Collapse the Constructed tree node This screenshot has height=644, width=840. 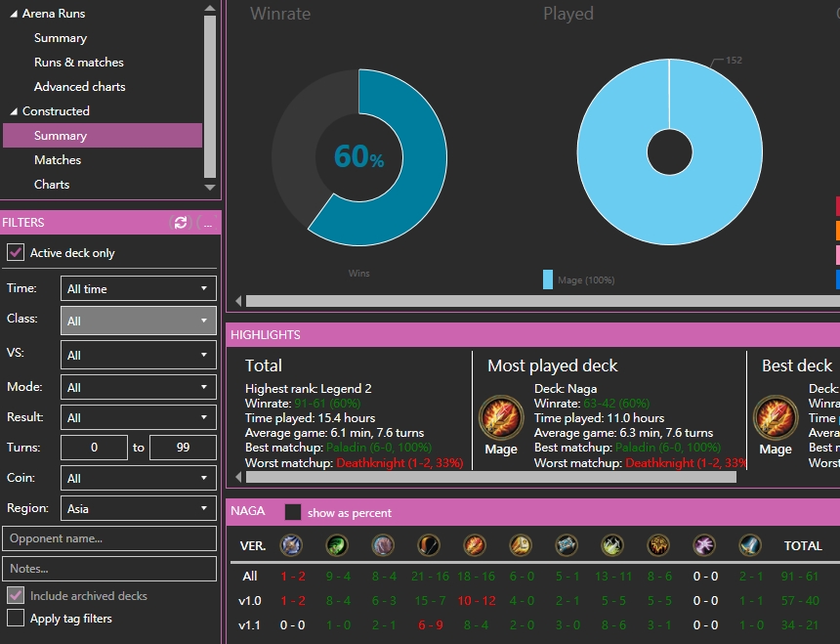[14, 111]
